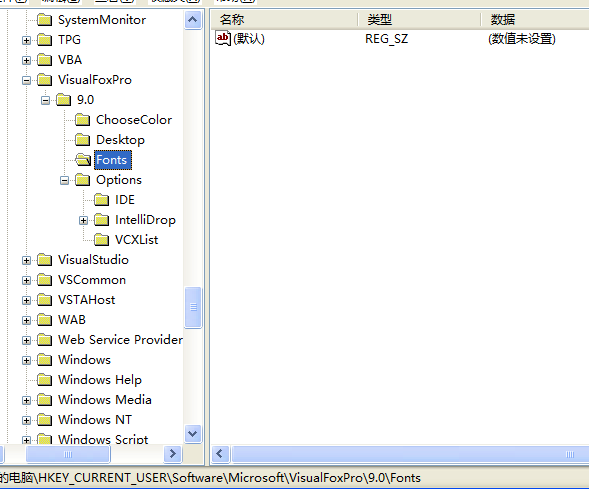The width and height of the screenshot is (589, 489).
Task: Expand the Windows key
Action: click(x=26, y=361)
